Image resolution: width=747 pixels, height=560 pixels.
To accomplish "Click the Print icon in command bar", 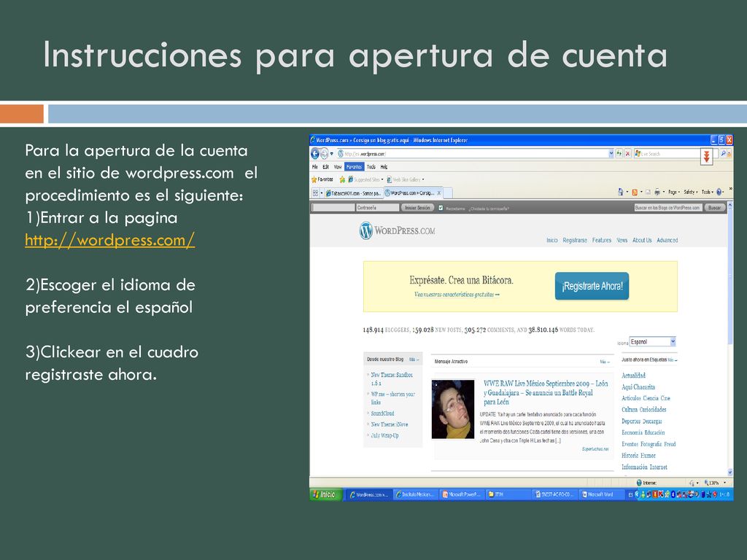I will (657, 192).
